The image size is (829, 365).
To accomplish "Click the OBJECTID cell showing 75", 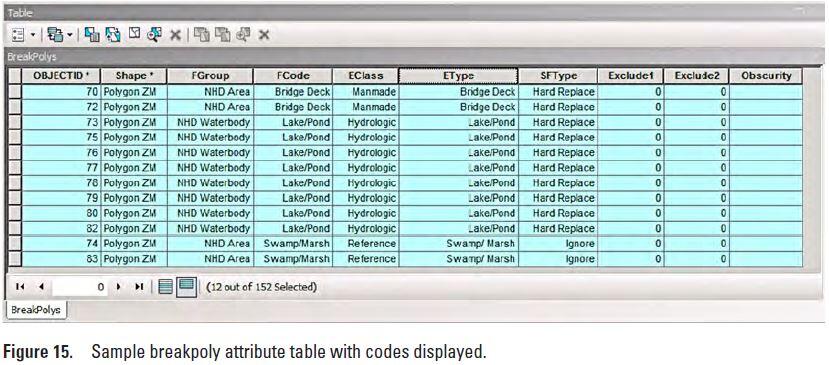I will click(x=61, y=138).
